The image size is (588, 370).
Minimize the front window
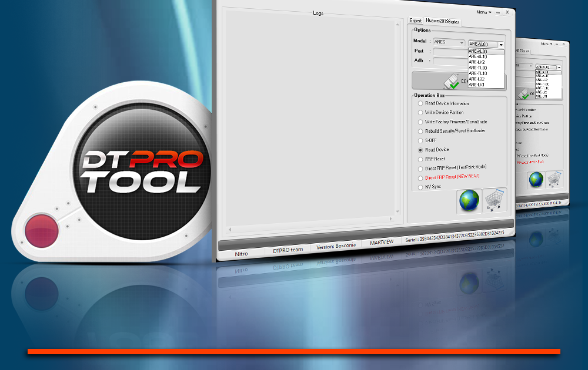point(498,12)
